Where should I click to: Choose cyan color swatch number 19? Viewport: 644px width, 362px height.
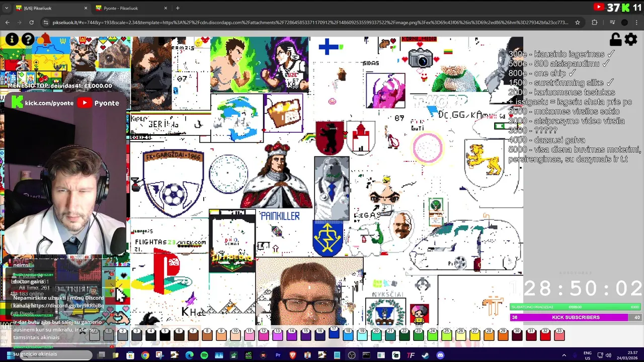[362, 334]
